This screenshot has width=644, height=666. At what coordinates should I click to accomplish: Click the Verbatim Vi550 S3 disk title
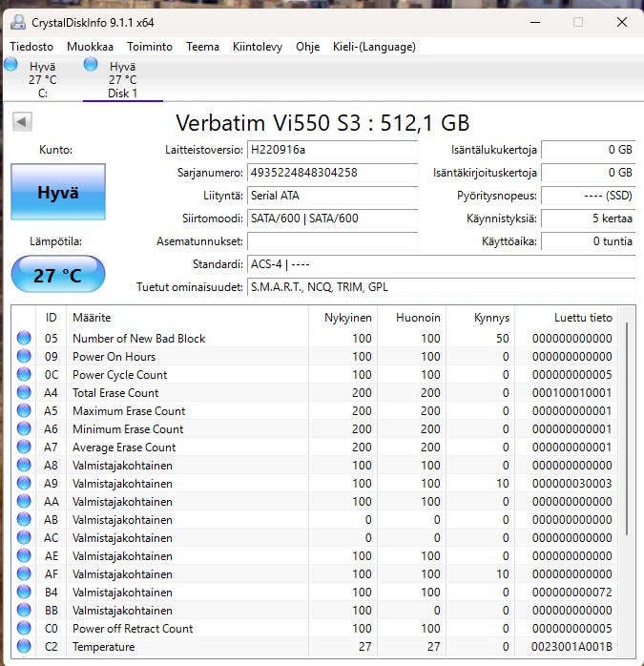tap(322, 123)
